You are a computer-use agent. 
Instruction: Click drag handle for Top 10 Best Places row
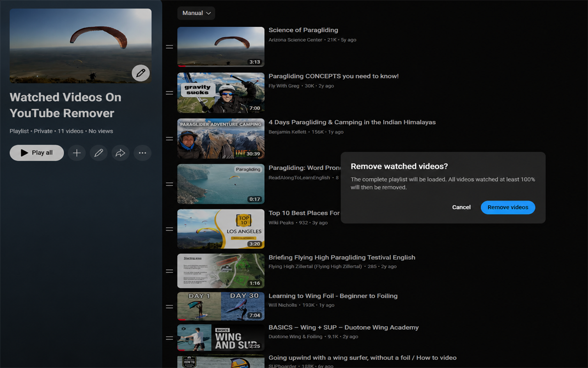click(170, 229)
